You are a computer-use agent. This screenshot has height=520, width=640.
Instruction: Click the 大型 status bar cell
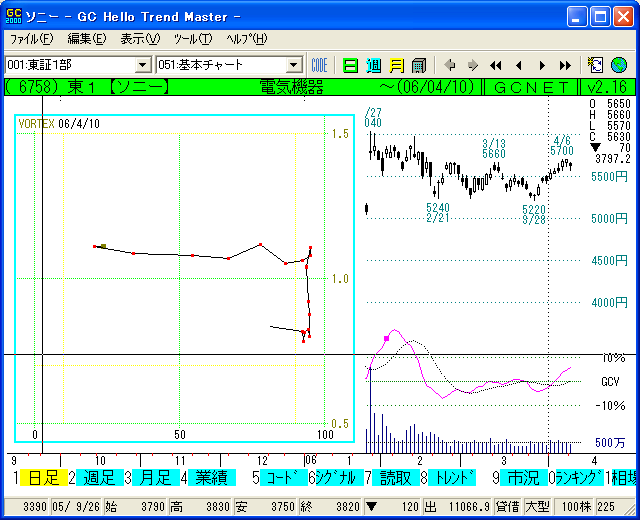click(537, 507)
